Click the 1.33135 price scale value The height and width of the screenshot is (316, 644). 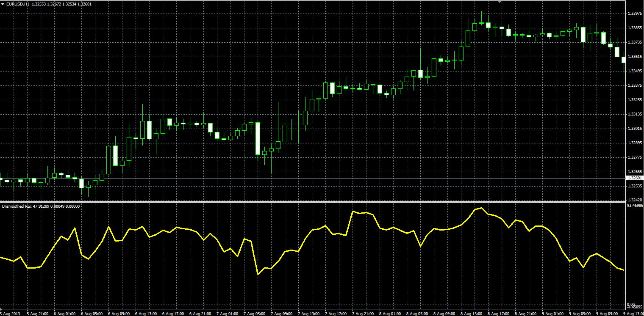coord(634,114)
